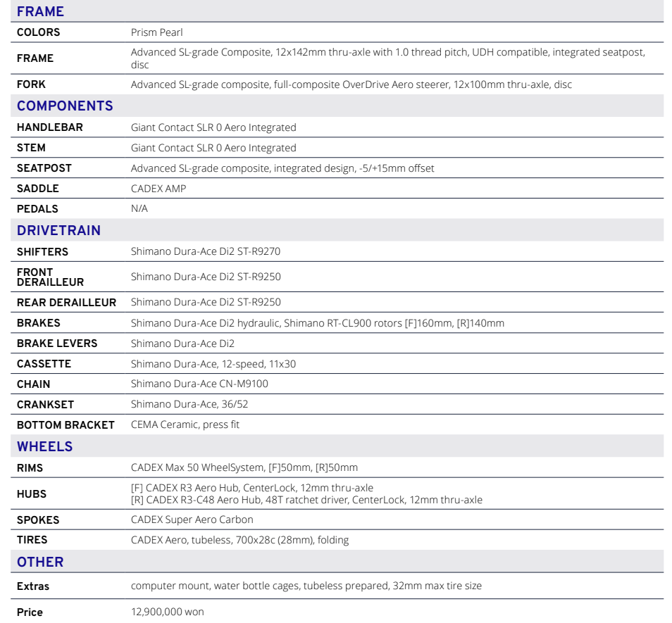This screenshot has width=672, height=623.
Task: Select the extras computer mount description
Action: (x=306, y=586)
